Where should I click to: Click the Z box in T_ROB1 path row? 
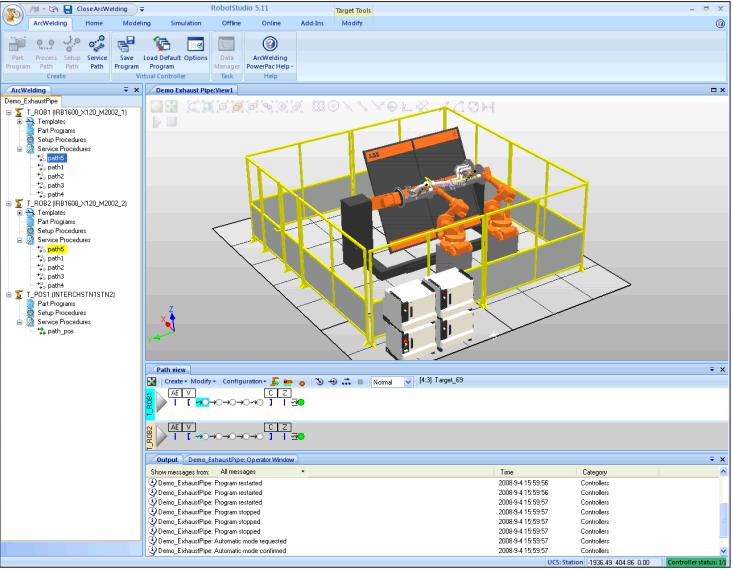click(284, 393)
